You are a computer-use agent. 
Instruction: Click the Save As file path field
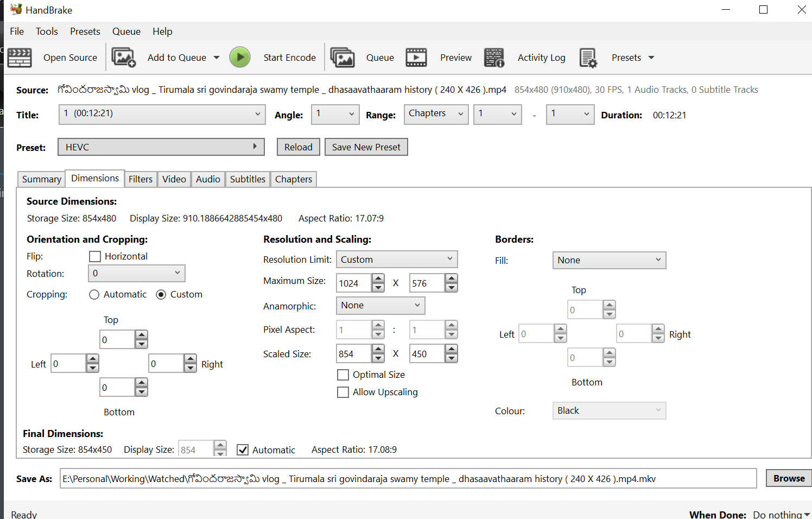408,479
